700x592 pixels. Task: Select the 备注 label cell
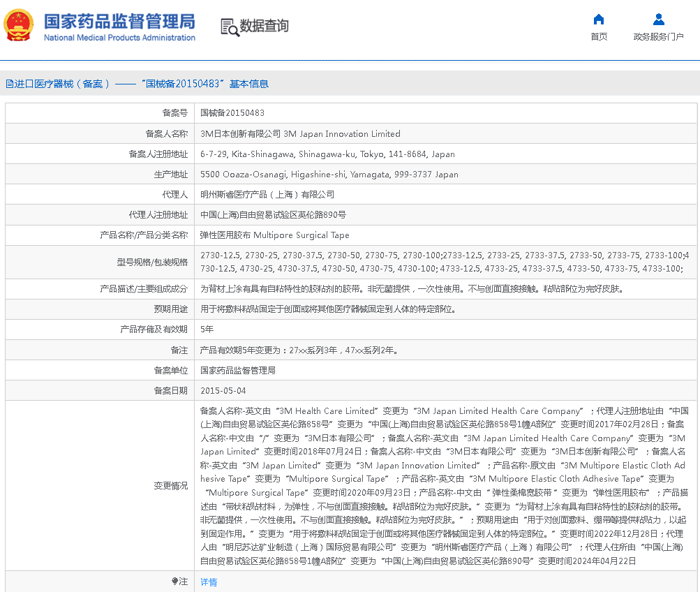pos(100,350)
